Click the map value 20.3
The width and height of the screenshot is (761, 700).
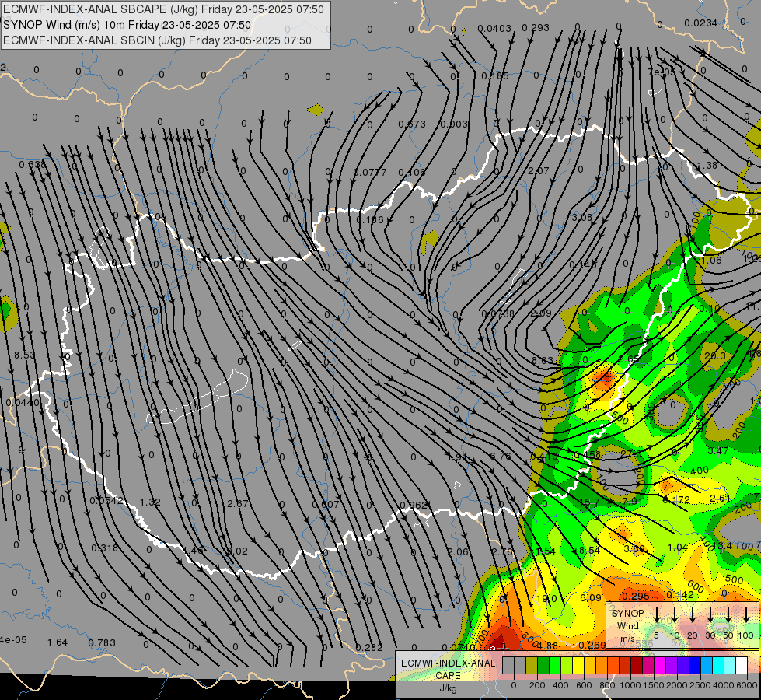coord(715,355)
